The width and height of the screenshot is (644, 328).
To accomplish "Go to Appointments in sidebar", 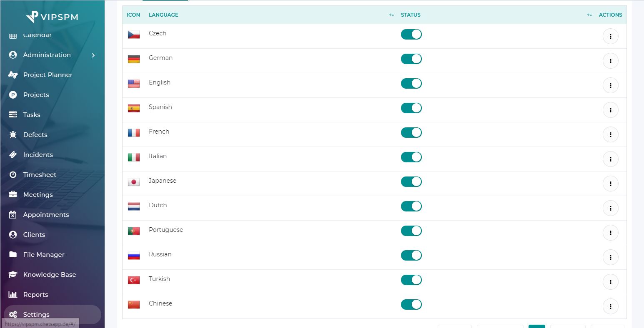I will click(x=46, y=215).
